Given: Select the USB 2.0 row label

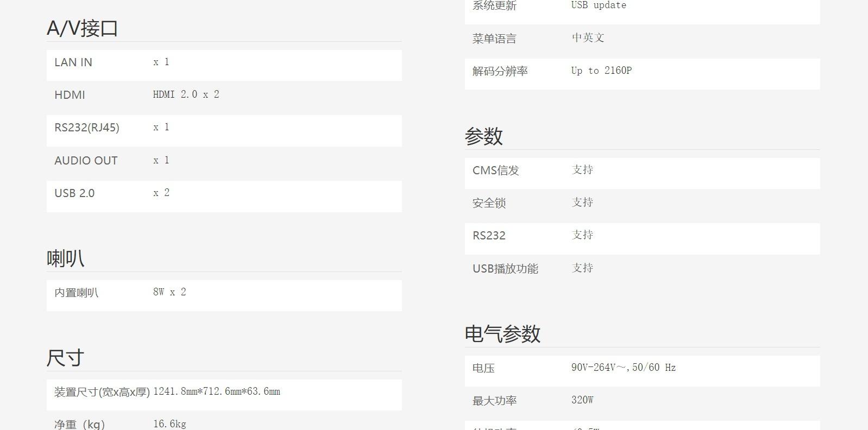Looking at the screenshot, I should click(74, 193).
